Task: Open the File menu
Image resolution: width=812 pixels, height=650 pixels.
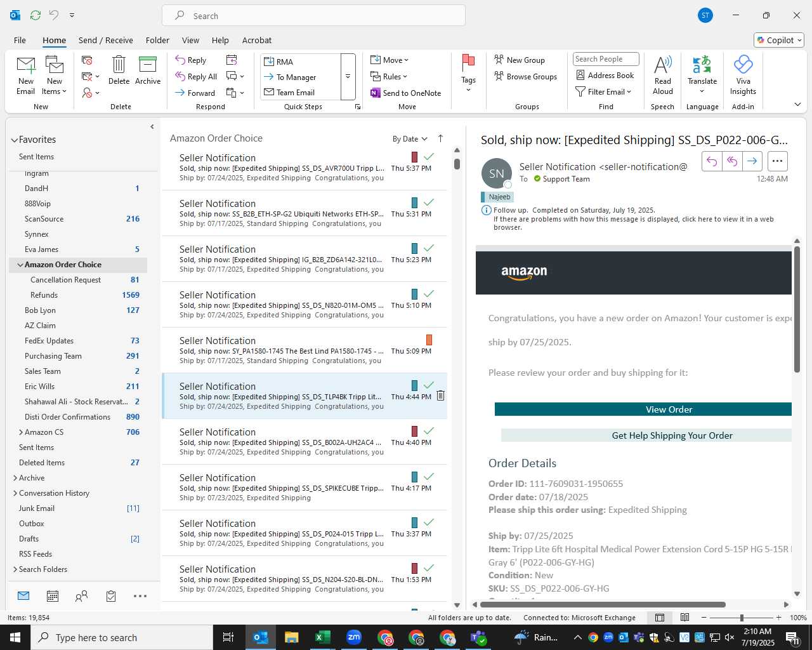Action: (x=20, y=40)
